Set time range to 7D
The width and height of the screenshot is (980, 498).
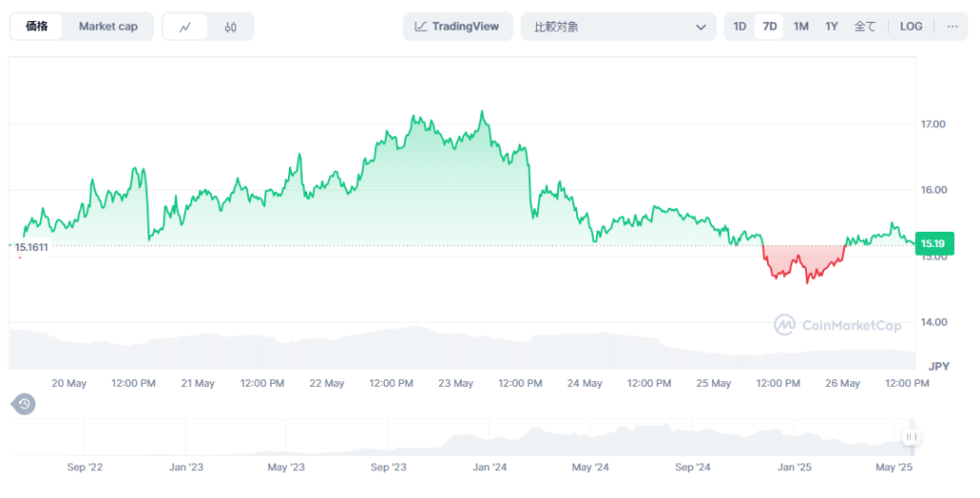[x=769, y=27]
